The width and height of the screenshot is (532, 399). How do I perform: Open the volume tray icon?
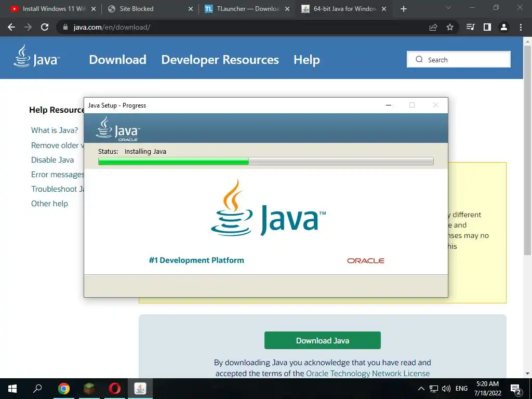coord(446,389)
